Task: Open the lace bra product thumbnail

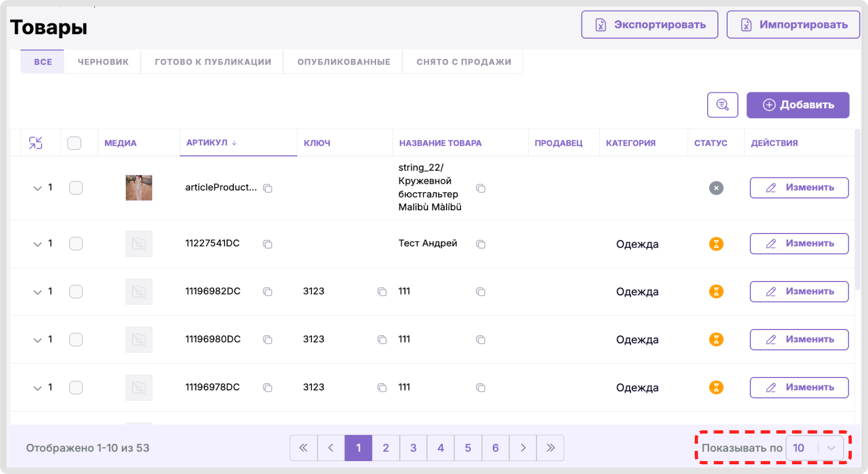Action: [x=139, y=188]
